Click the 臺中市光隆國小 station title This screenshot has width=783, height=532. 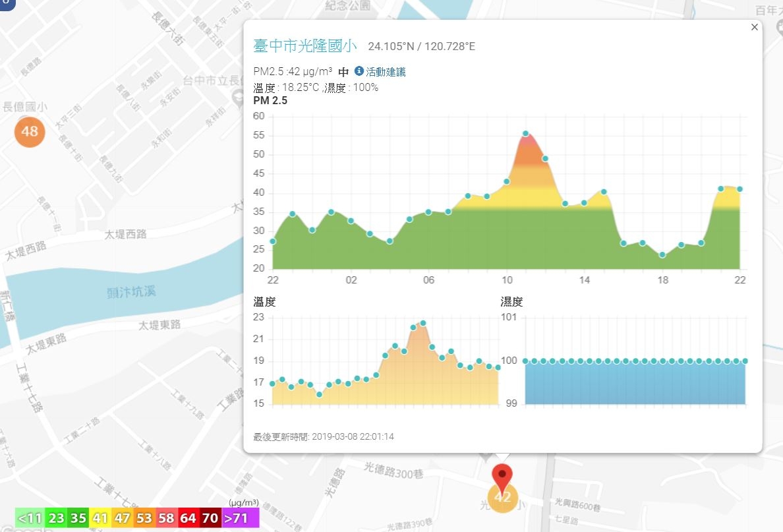pyautogui.click(x=304, y=46)
